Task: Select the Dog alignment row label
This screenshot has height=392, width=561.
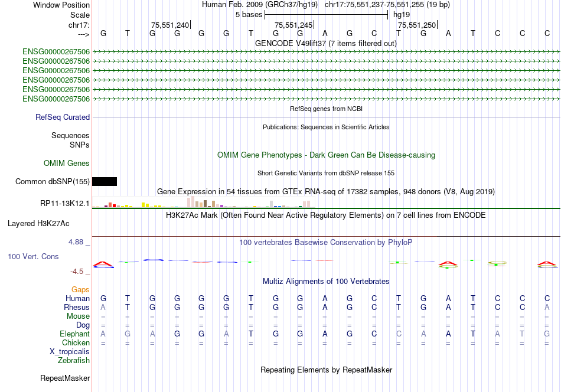Action: pyautogui.click(x=83, y=325)
